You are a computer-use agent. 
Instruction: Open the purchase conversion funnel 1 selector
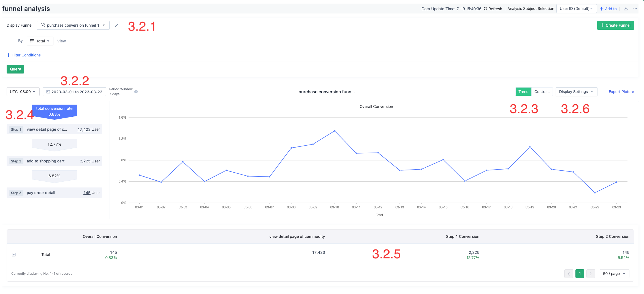[x=73, y=25]
